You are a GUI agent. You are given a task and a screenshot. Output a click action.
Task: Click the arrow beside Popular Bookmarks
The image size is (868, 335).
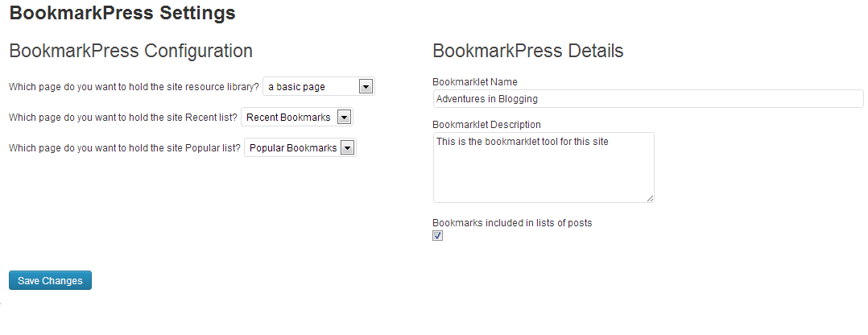347,148
